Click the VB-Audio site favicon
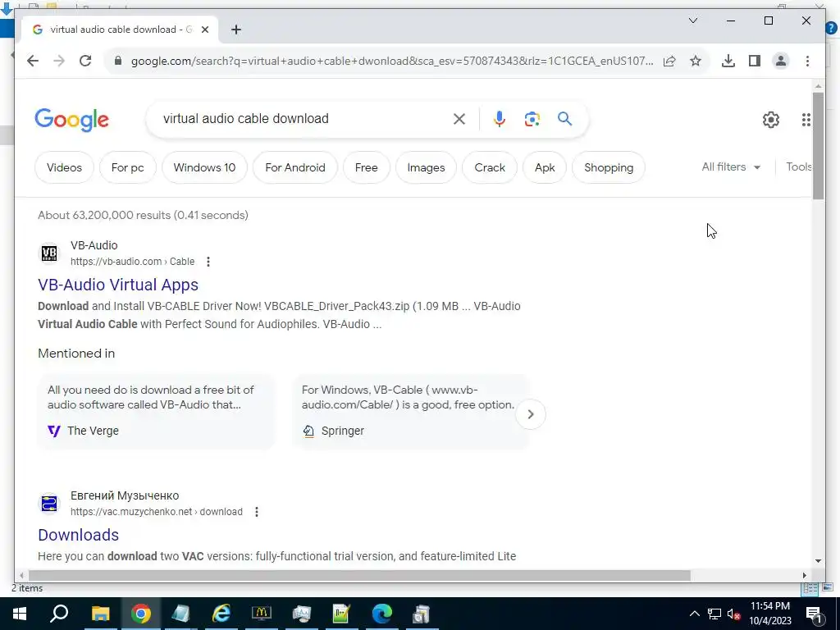 click(x=49, y=253)
